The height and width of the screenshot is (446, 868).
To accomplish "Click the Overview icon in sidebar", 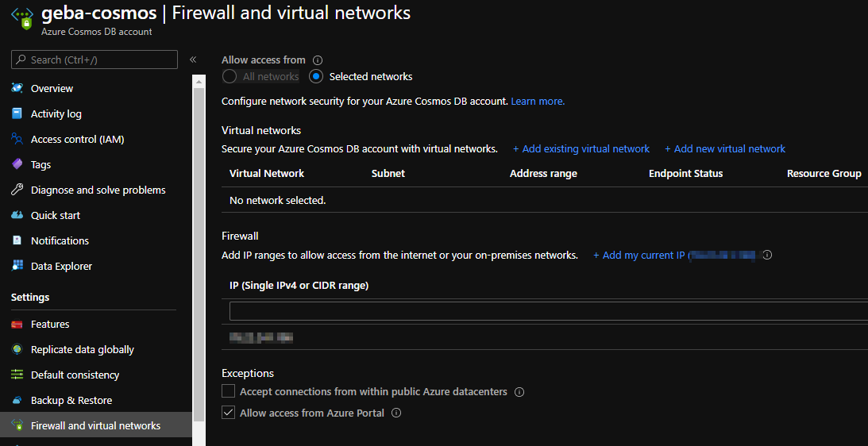I will click(17, 88).
